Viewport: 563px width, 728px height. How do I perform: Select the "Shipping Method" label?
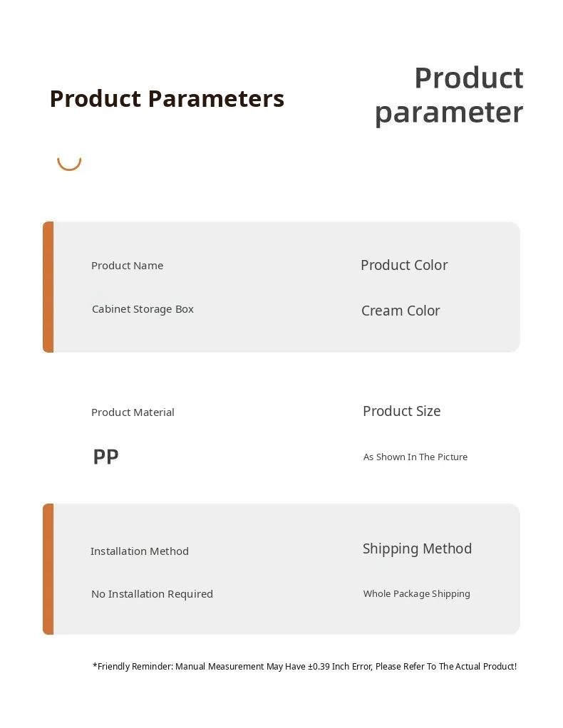pyautogui.click(x=417, y=548)
